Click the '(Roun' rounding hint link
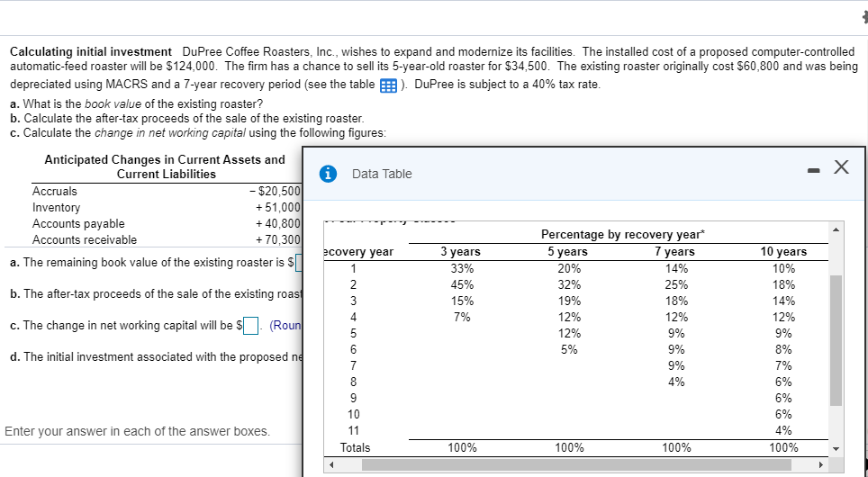The image size is (868, 477). tap(285, 326)
